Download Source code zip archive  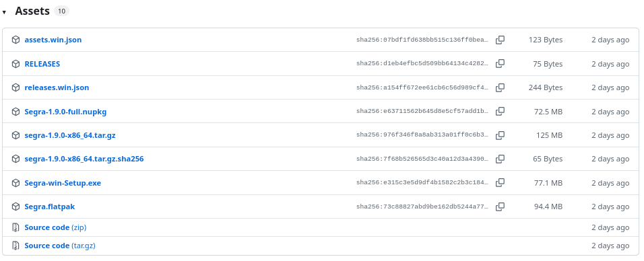coord(55,227)
